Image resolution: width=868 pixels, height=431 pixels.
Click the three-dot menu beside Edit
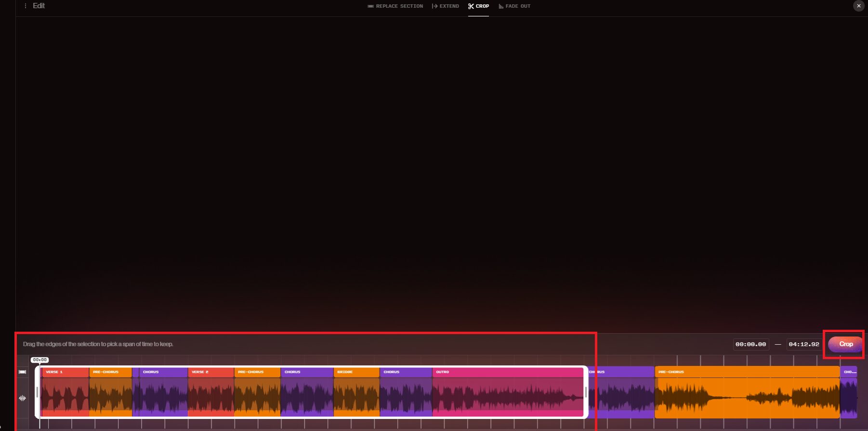26,6
